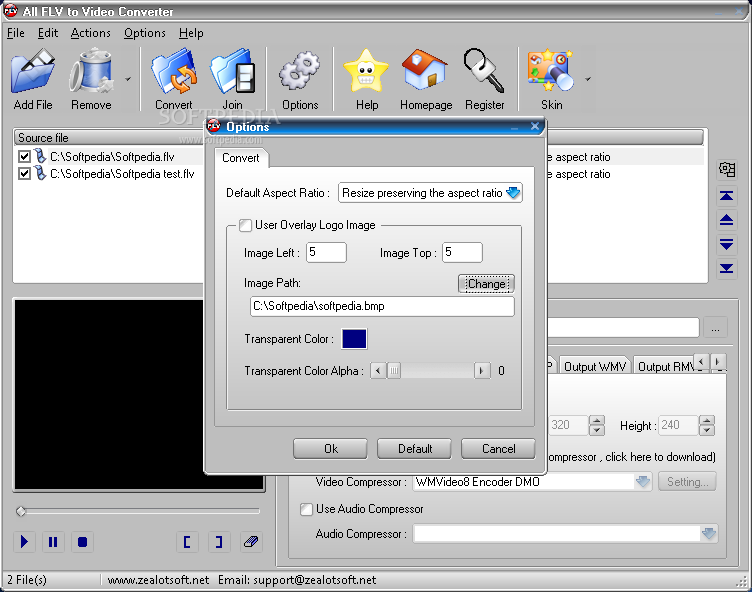The width and height of the screenshot is (752, 592).
Task: Click the alpha slider left arrow
Action: 378,371
